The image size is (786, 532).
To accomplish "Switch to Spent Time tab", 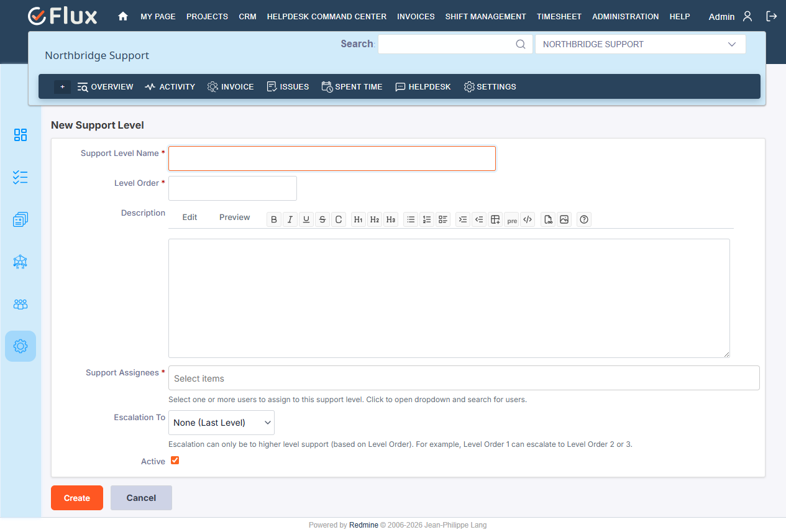I will pos(352,87).
